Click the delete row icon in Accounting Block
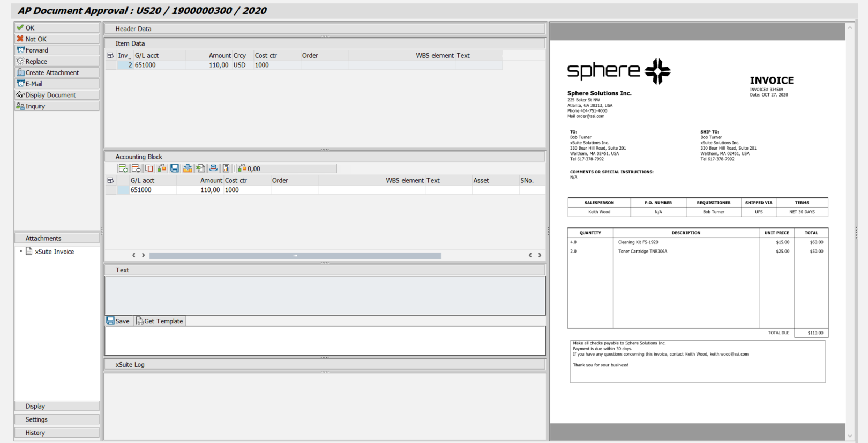The image size is (868, 443). pos(136,168)
